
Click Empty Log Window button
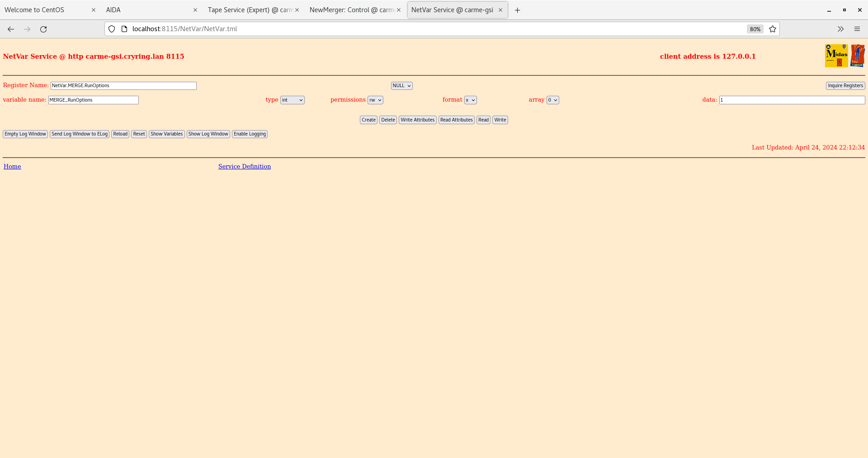(x=25, y=134)
